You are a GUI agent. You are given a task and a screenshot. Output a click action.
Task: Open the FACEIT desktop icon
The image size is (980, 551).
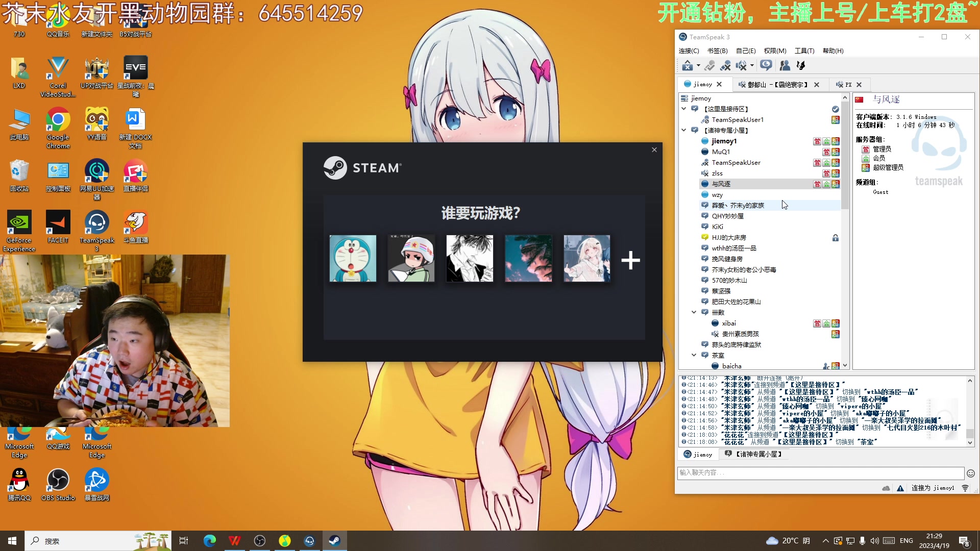click(58, 227)
